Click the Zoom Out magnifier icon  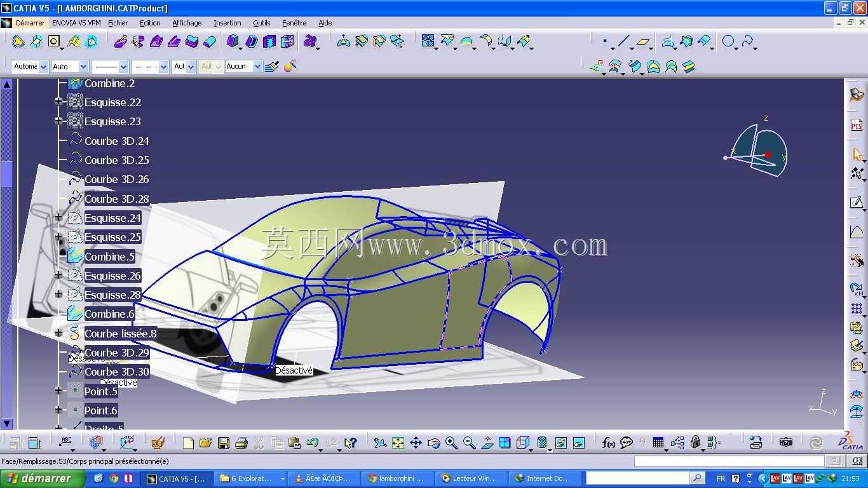469,443
